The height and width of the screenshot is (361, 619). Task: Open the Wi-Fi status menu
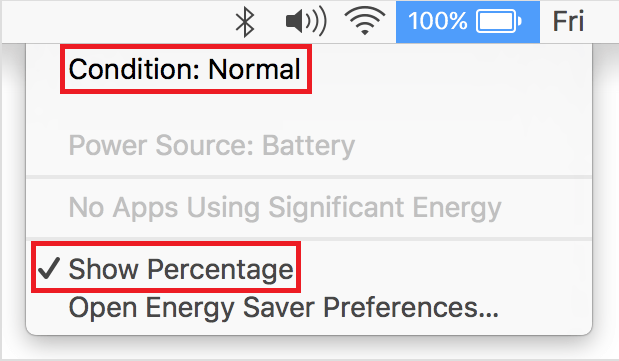click(x=365, y=21)
